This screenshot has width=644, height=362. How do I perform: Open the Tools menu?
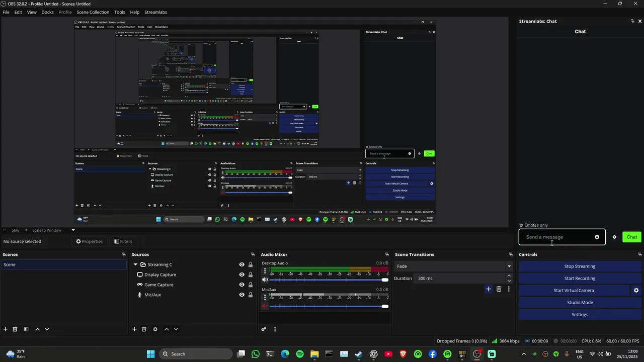click(120, 12)
